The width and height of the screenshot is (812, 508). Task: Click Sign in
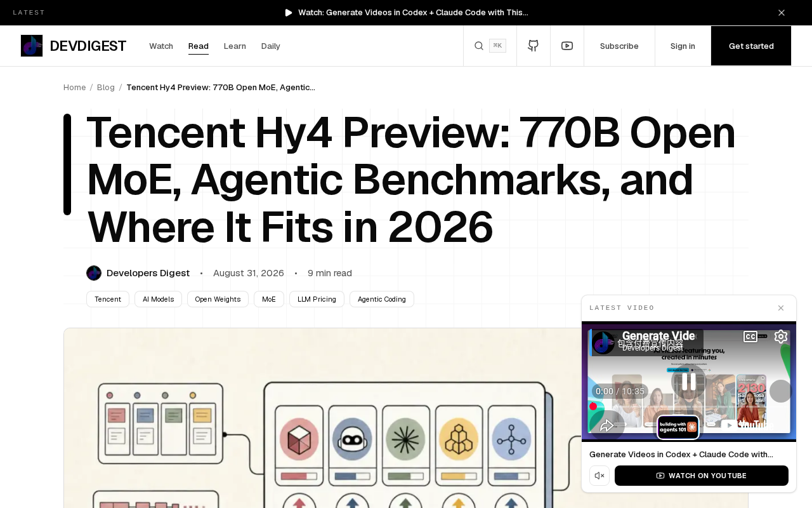(683, 46)
